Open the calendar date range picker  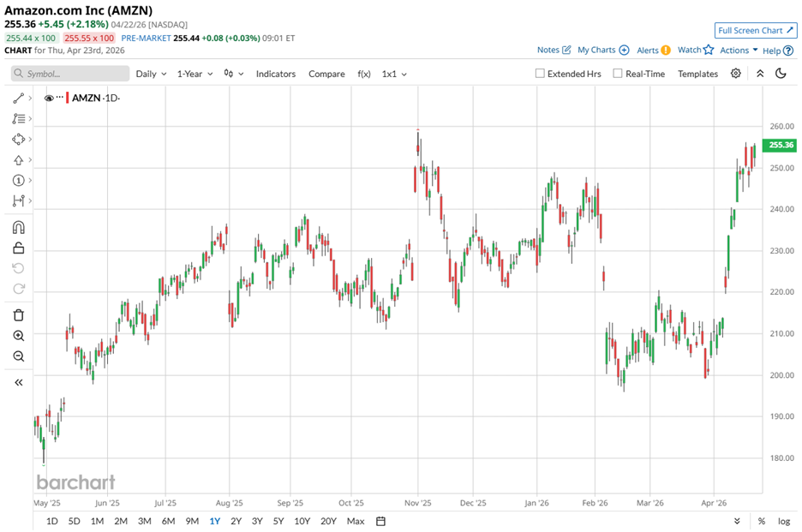380,521
